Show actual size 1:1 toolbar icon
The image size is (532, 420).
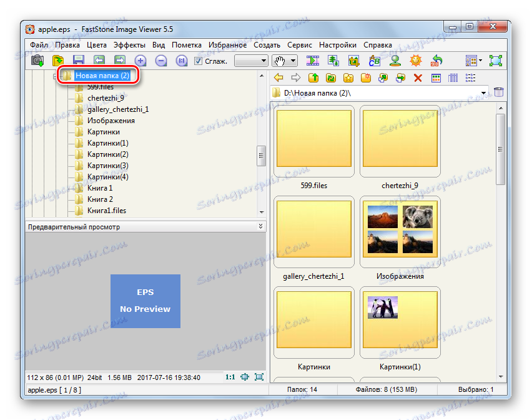tap(182, 61)
